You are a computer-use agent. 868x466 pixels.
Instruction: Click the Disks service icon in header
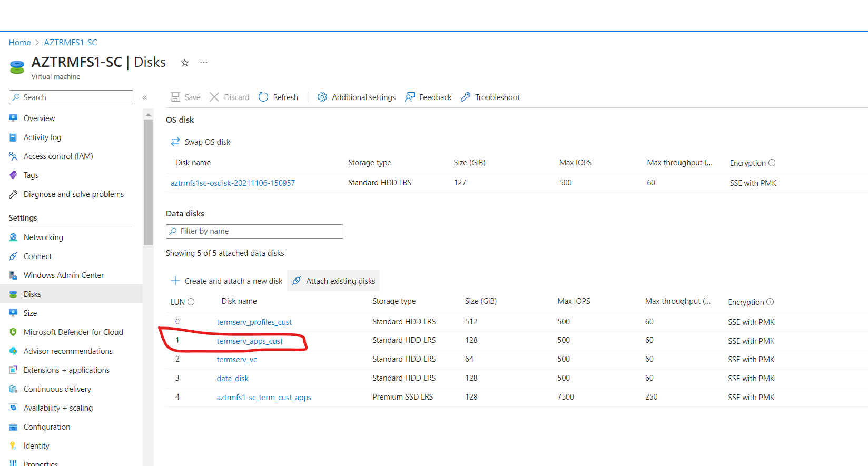point(17,67)
